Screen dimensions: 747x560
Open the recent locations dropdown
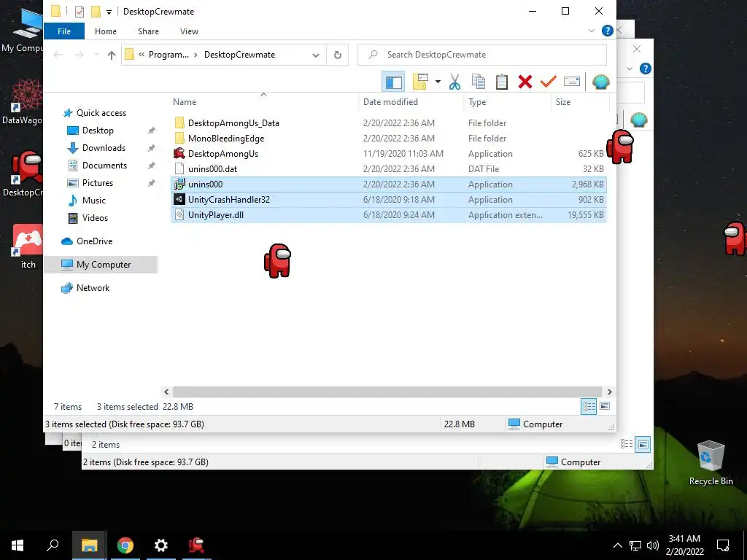click(x=96, y=55)
